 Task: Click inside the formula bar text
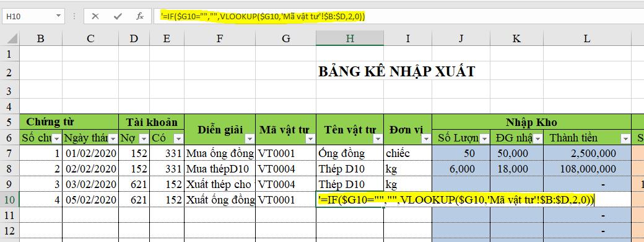(x=263, y=17)
